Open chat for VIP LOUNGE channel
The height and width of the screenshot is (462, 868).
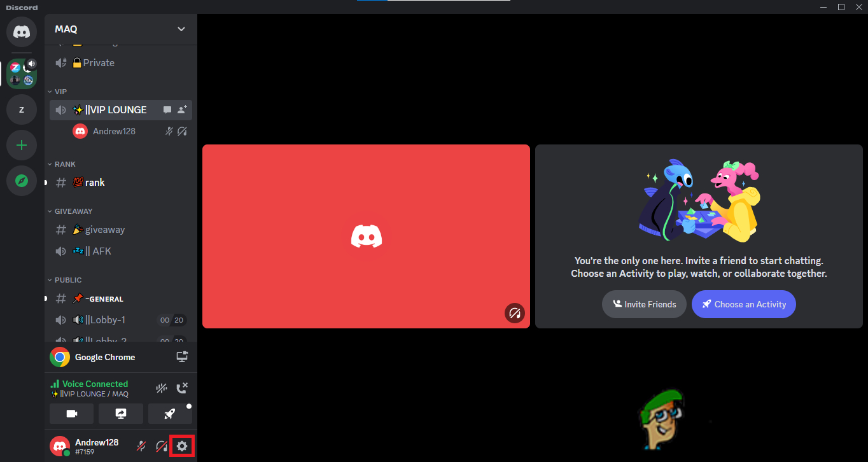[x=167, y=109]
